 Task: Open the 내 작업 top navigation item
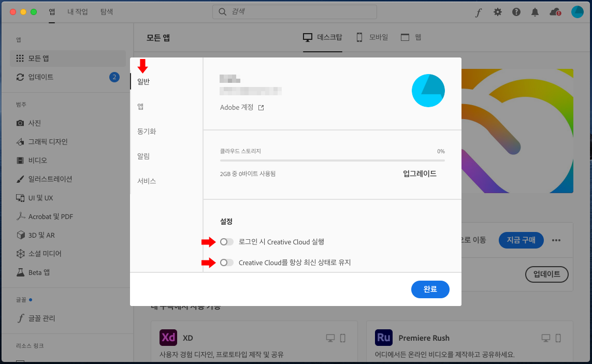(x=77, y=12)
